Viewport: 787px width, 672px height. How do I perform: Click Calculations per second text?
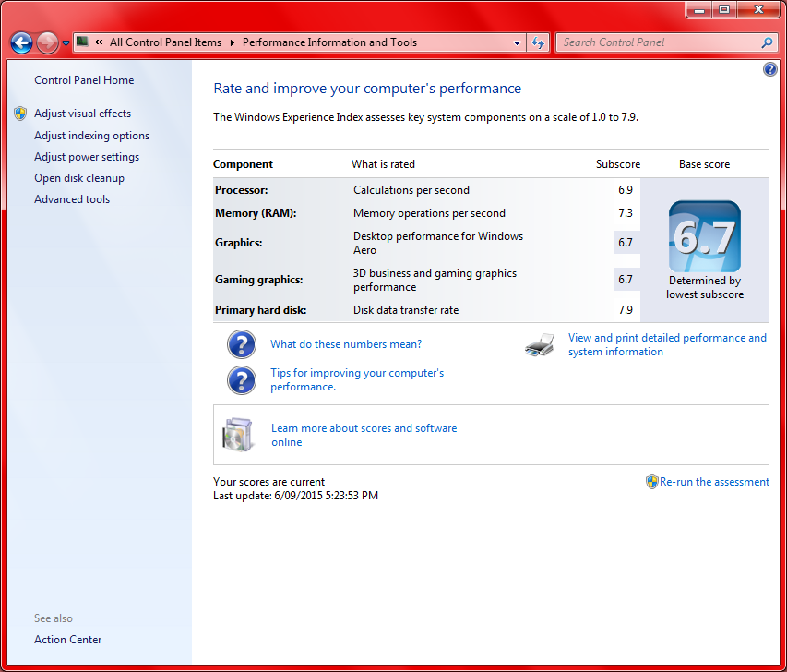(x=411, y=190)
